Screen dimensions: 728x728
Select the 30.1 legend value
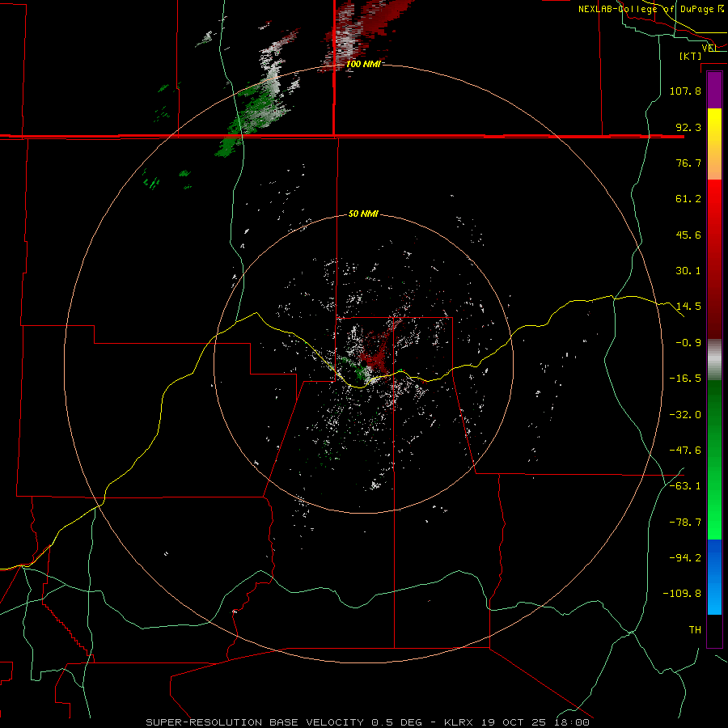pyautogui.click(x=688, y=271)
